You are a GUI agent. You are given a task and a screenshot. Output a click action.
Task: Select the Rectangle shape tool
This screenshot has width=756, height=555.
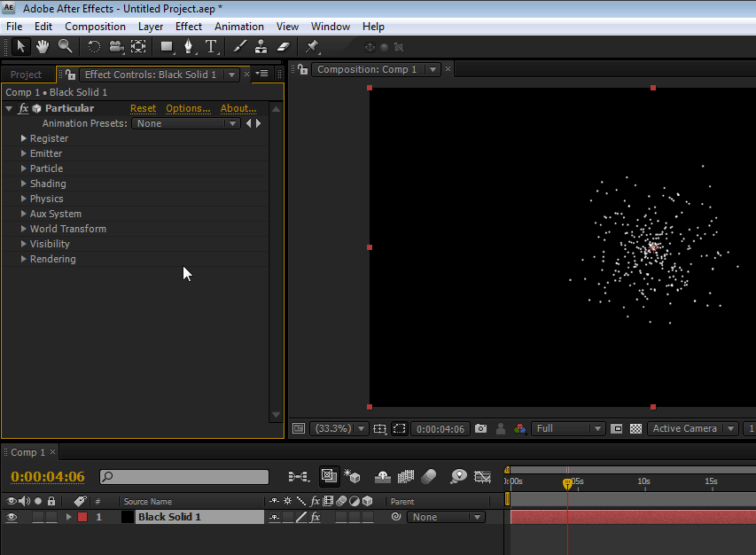[167, 47]
